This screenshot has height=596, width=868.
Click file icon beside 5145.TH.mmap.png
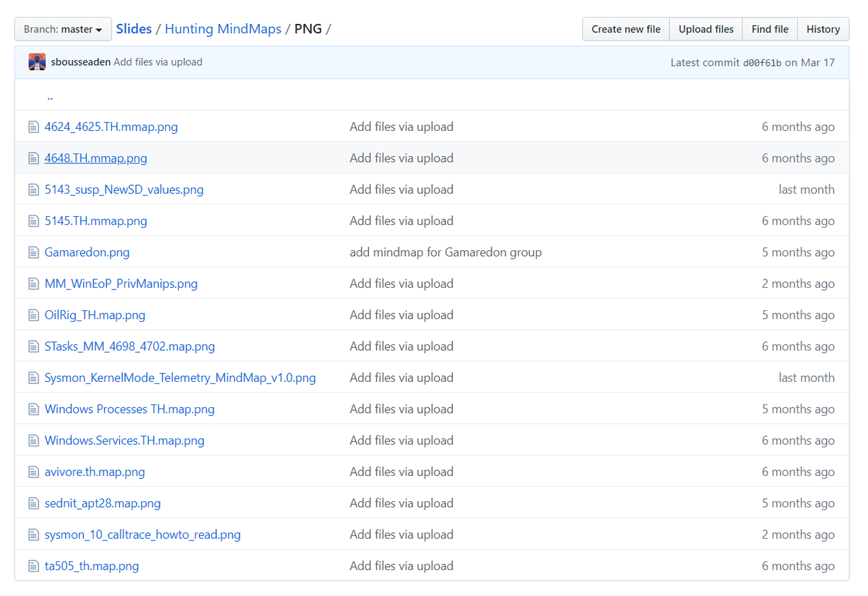click(x=33, y=221)
